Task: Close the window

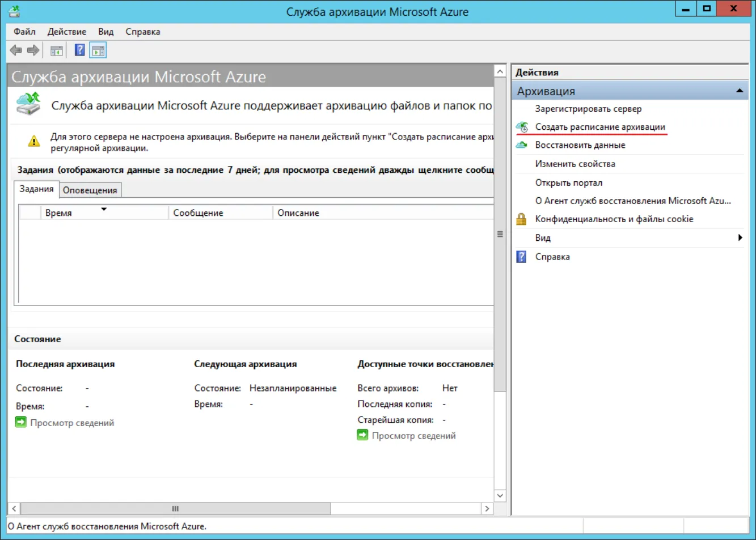Action: tap(733, 8)
